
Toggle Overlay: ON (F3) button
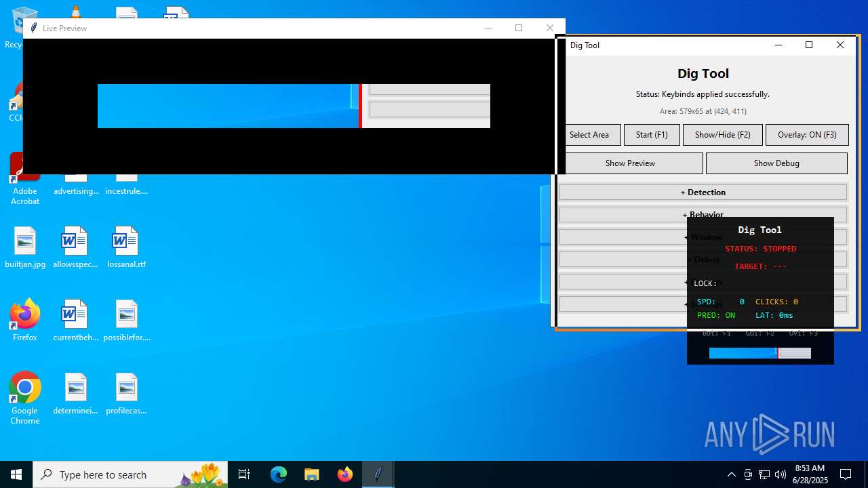[807, 135]
